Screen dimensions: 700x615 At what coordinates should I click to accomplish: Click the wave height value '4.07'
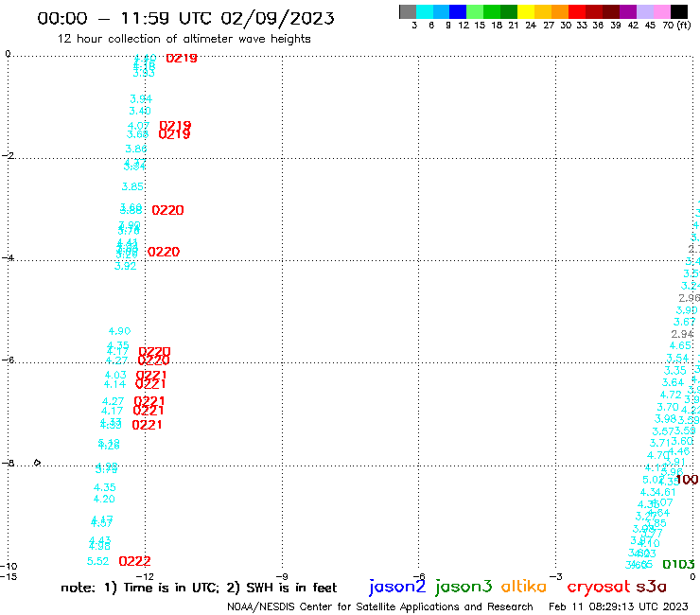pos(138,126)
